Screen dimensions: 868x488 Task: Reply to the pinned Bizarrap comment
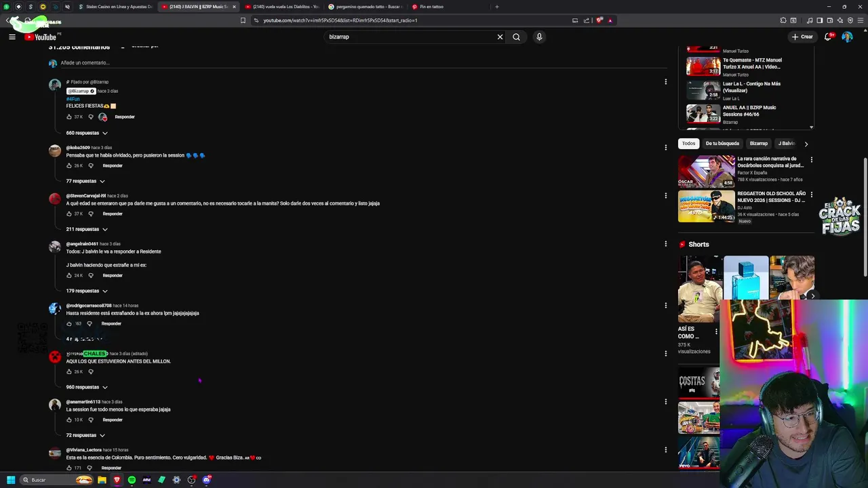(125, 117)
